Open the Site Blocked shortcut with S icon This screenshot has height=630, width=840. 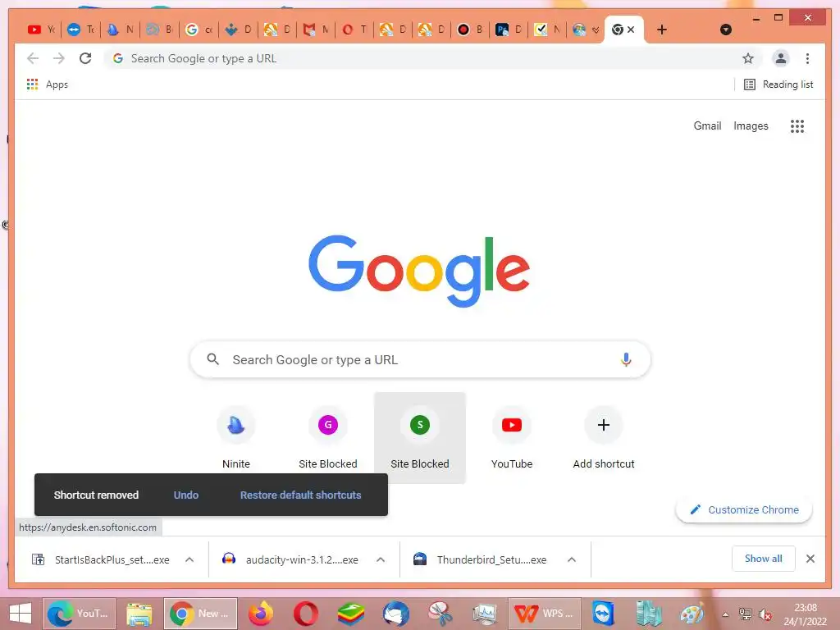420,438
